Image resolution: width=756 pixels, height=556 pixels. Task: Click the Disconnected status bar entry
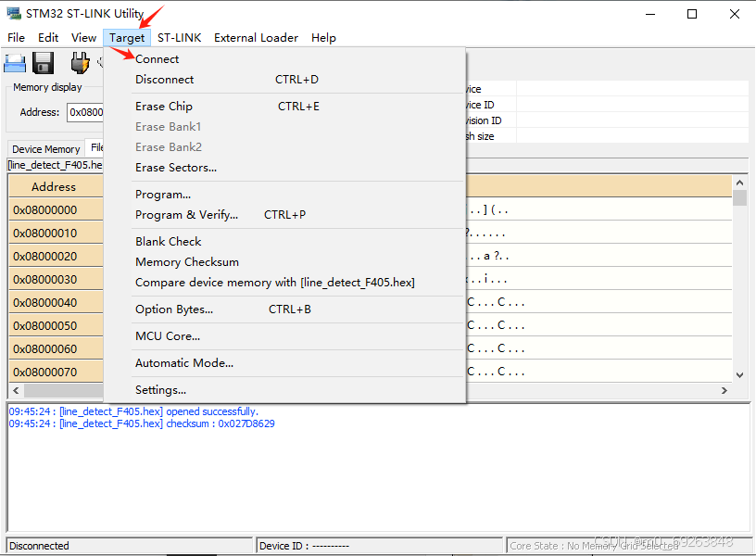(x=129, y=546)
